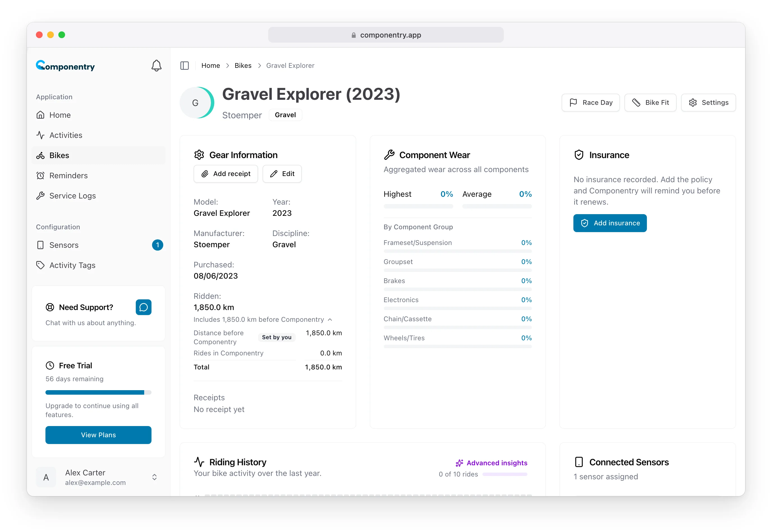Click the Chain/Cassette wear row label

coord(408,319)
